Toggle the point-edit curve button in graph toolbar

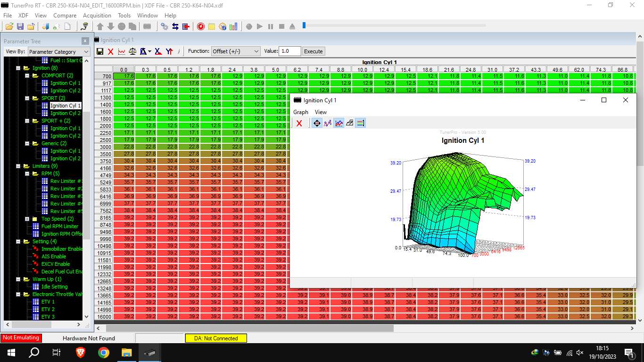click(x=328, y=123)
